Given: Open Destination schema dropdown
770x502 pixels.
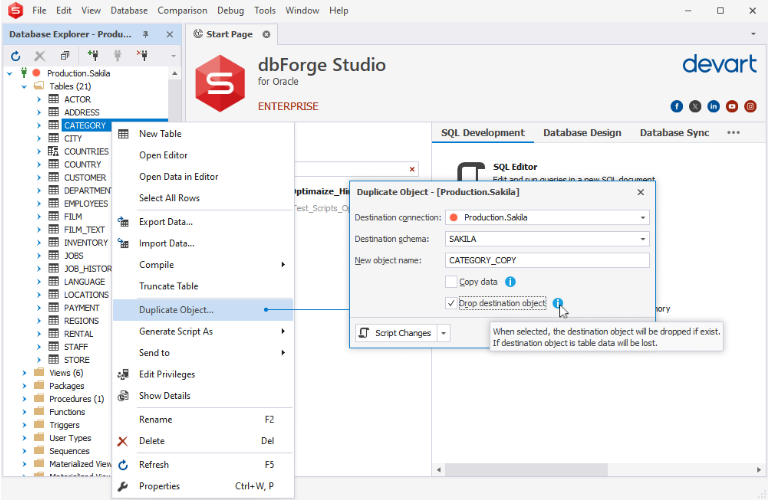Looking at the screenshot, I should [x=642, y=239].
